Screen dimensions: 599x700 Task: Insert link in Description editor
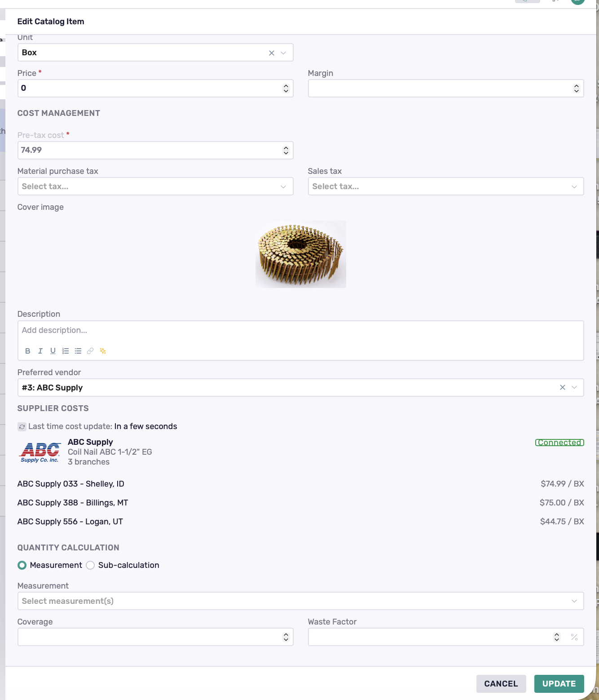(90, 351)
